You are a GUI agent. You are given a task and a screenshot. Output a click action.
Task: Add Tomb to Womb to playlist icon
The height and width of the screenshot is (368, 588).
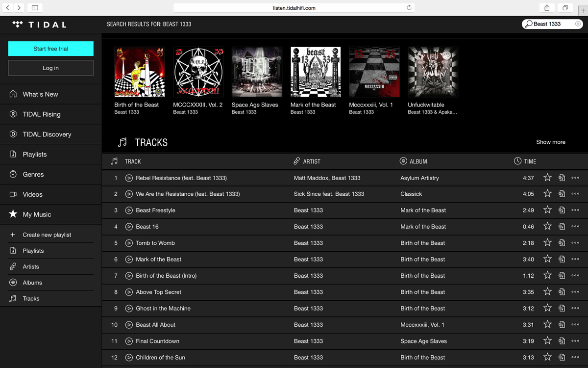[x=562, y=243]
